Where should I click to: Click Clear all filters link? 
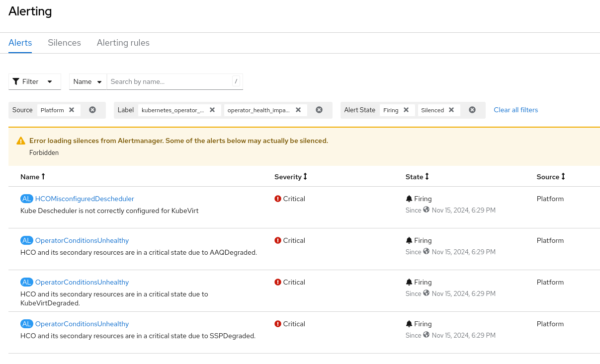pos(515,110)
